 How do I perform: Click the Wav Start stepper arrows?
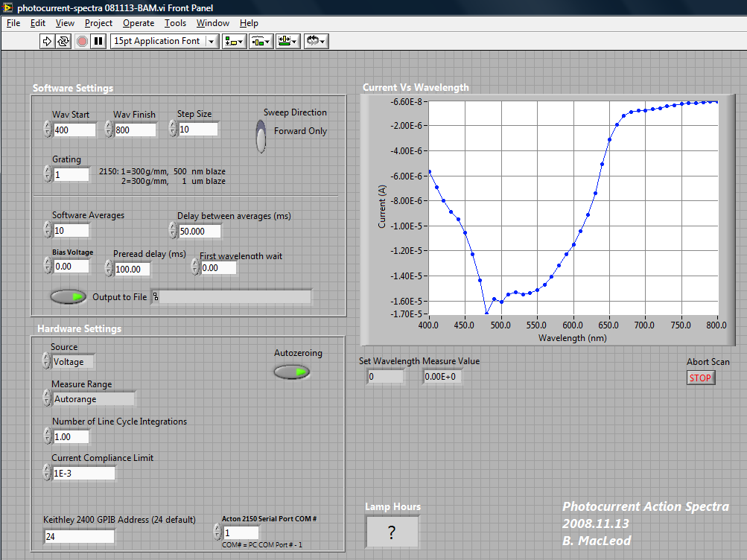(47, 130)
